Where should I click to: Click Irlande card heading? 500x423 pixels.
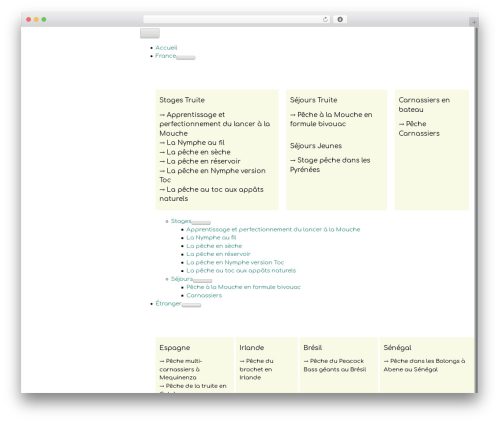(252, 348)
